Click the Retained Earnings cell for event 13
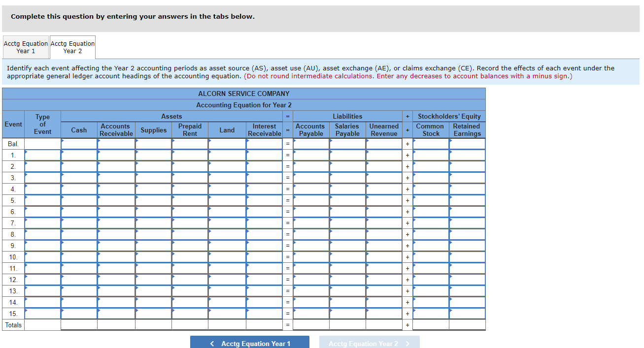 pyautogui.click(x=467, y=291)
